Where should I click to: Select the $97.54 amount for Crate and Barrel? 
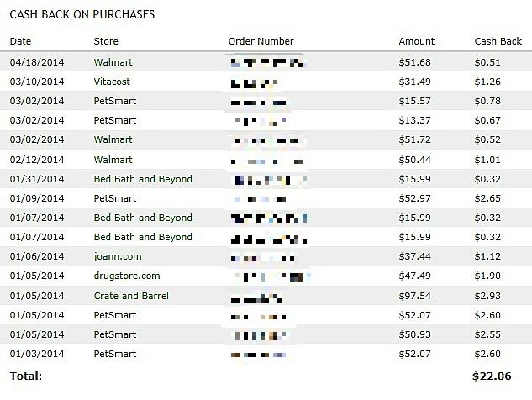click(x=414, y=296)
